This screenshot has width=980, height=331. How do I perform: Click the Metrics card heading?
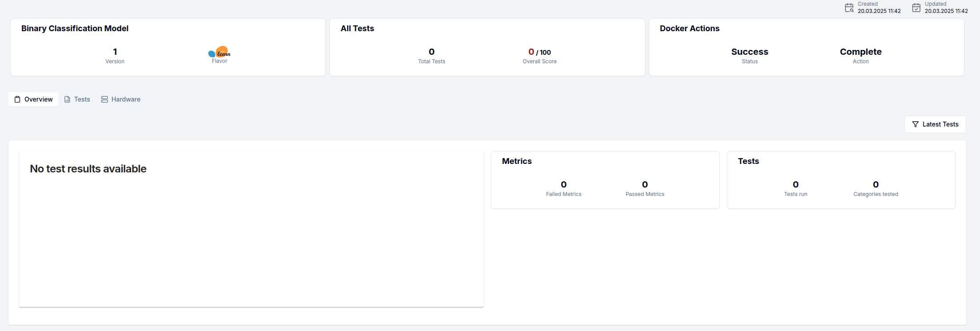click(x=517, y=161)
